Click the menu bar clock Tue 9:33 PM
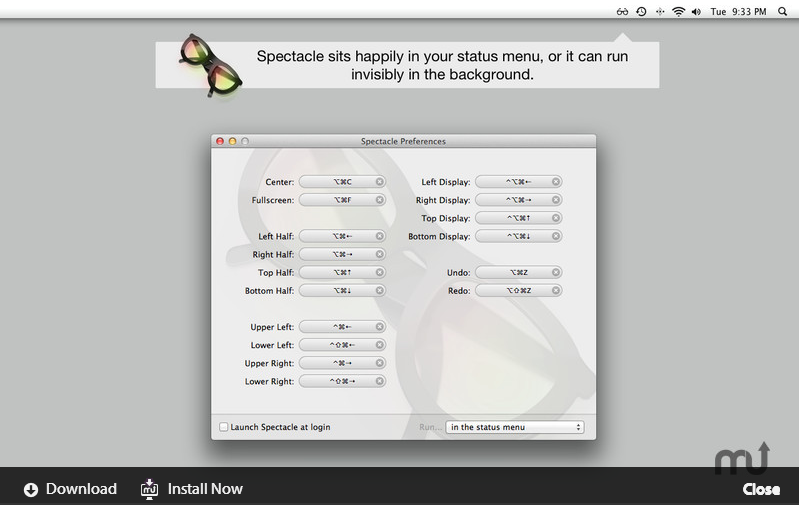 point(738,12)
